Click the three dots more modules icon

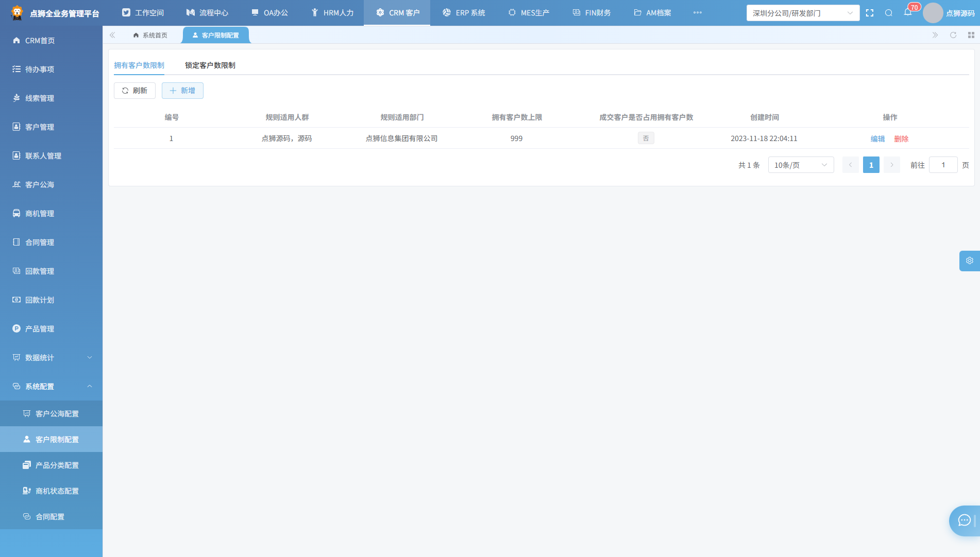pos(698,13)
